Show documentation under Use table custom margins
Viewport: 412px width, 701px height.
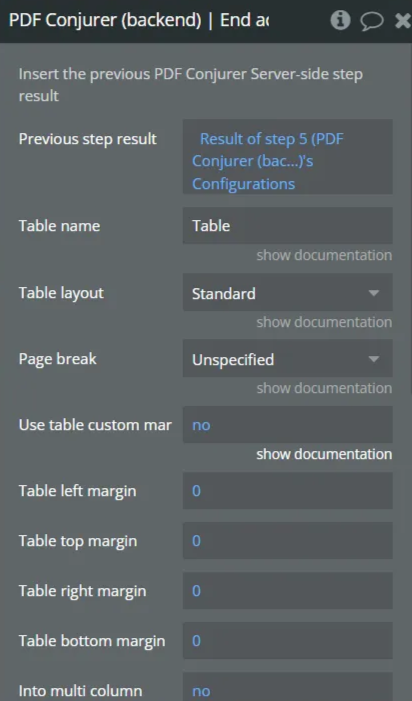click(324, 454)
